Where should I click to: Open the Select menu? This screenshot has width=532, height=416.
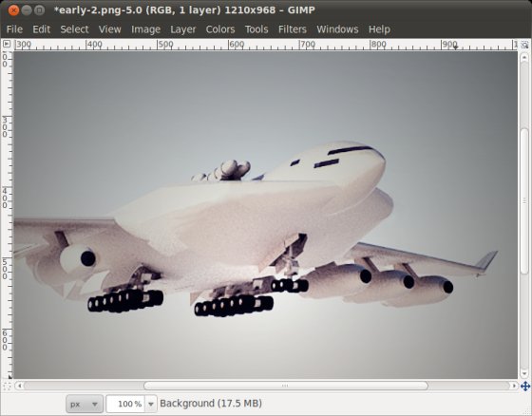(x=74, y=29)
